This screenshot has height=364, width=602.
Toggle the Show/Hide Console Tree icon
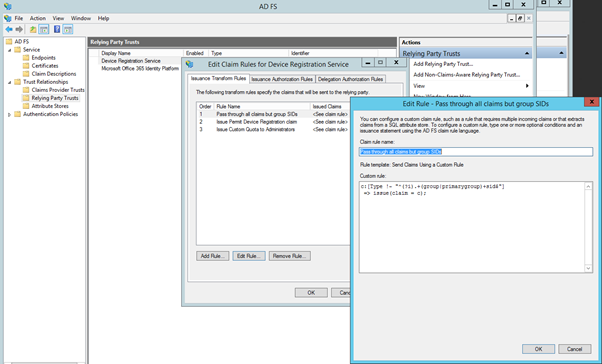[x=44, y=29]
